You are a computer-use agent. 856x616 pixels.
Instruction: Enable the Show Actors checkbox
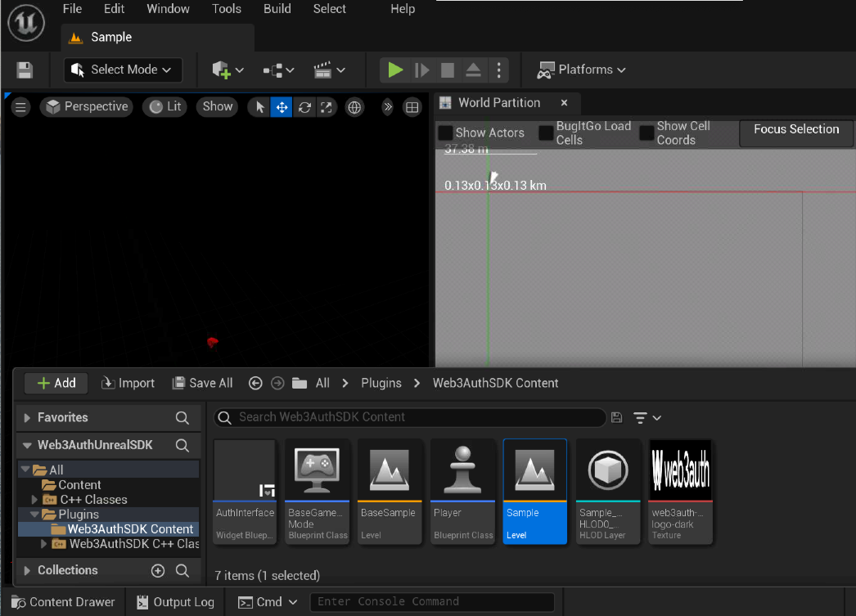pyautogui.click(x=445, y=132)
